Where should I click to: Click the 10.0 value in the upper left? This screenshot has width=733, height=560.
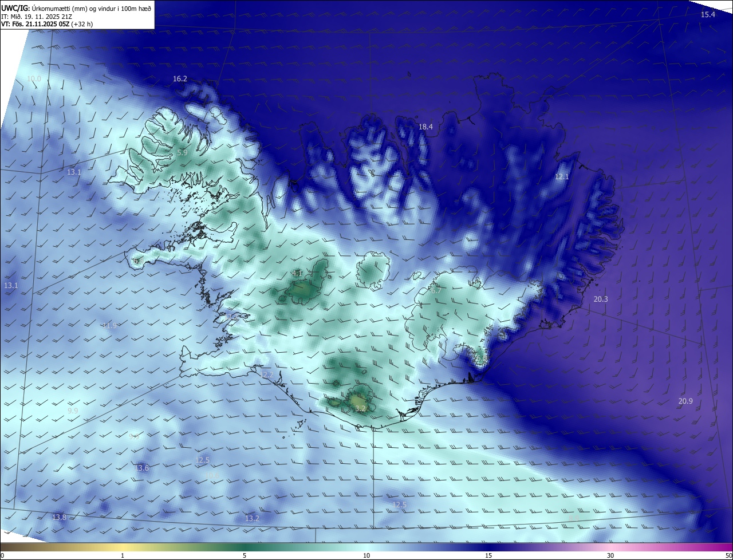tap(34, 78)
